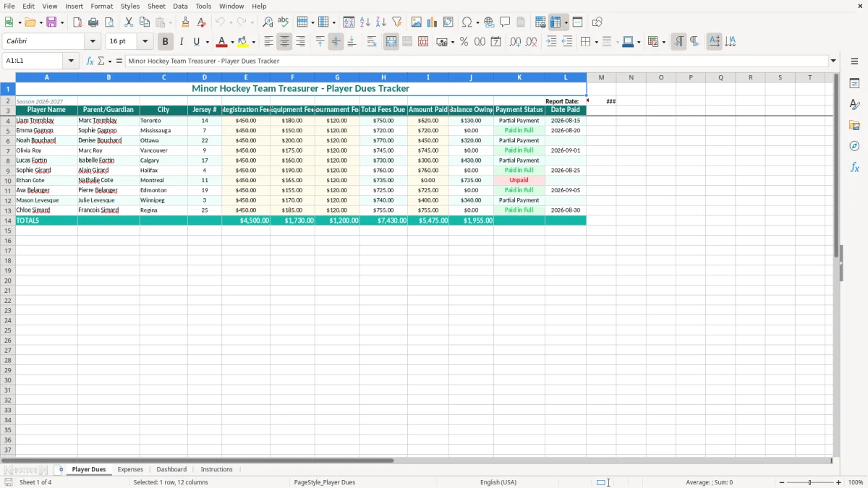868x488 pixels.
Task: Click the Add Decimal Place icon
Action: point(515,42)
